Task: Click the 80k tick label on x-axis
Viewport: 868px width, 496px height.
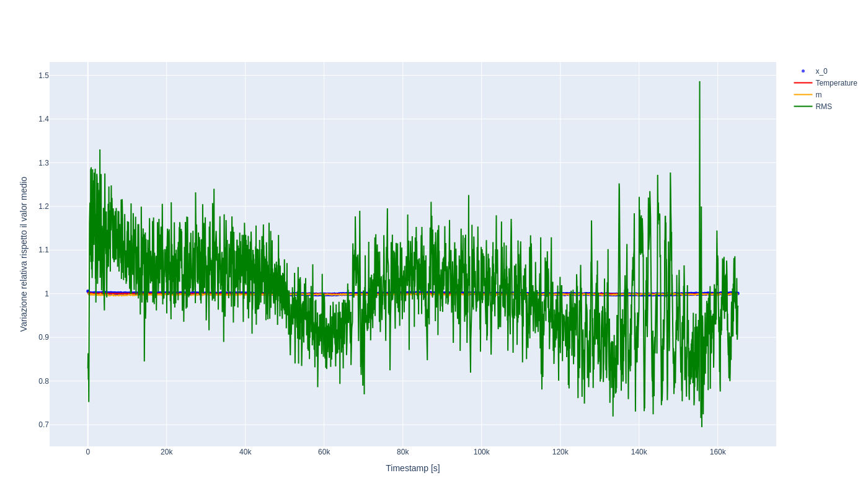Action: pos(402,452)
